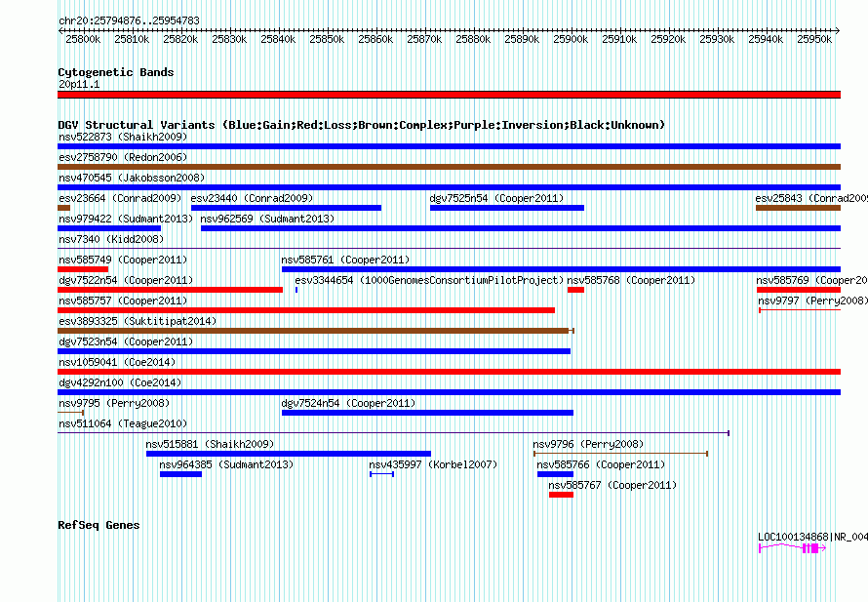Viewport: 868px width, 602px height.
Task: Click the nsv9797 (Perry2008) label
Action: [812, 301]
